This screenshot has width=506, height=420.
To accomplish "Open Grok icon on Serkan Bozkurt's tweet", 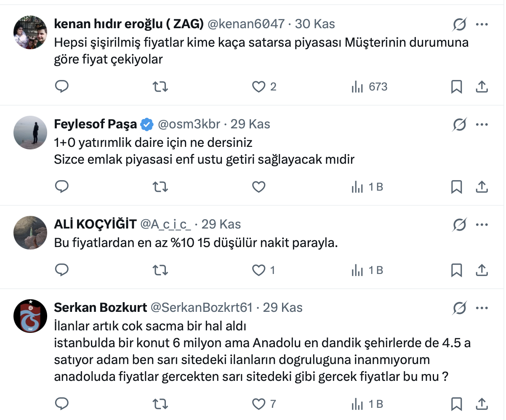I will (x=460, y=308).
